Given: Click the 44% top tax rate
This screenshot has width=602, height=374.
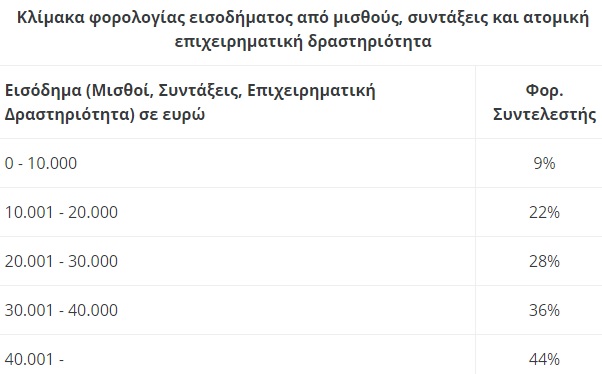Looking at the screenshot, I should [x=544, y=359].
